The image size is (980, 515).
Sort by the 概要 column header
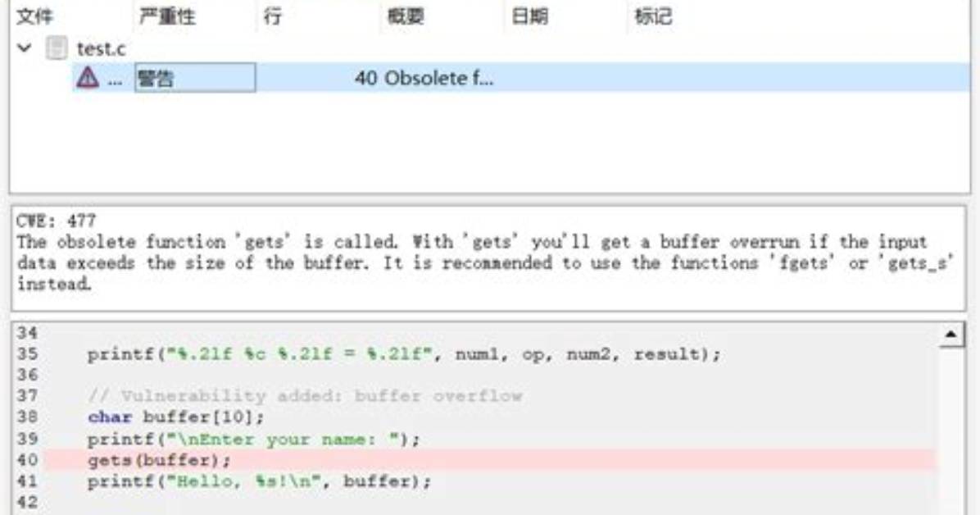pos(406,16)
